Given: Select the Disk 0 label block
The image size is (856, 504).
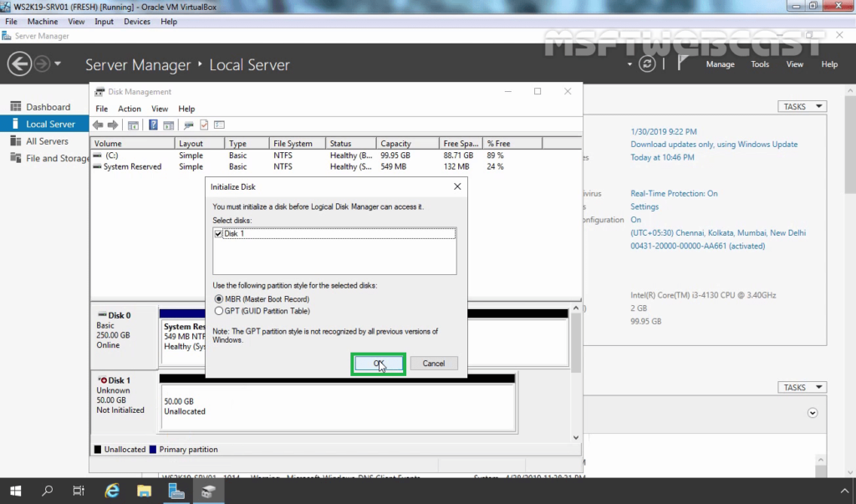Looking at the screenshot, I should point(124,337).
